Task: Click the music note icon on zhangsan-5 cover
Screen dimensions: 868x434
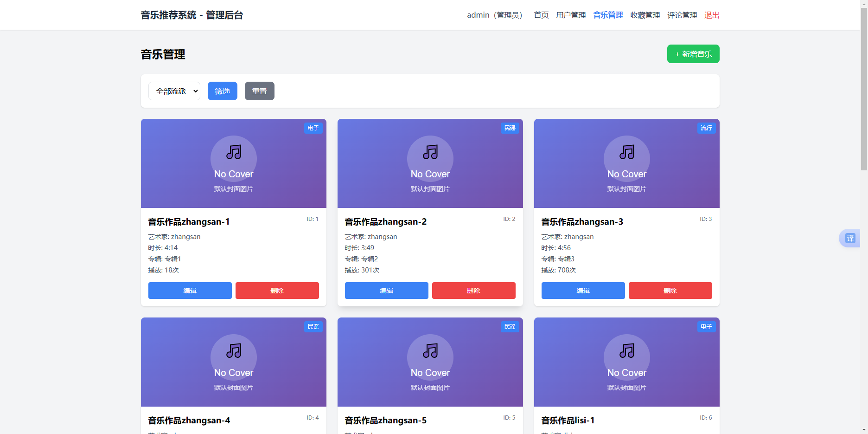Action: click(x=430, y=350)
